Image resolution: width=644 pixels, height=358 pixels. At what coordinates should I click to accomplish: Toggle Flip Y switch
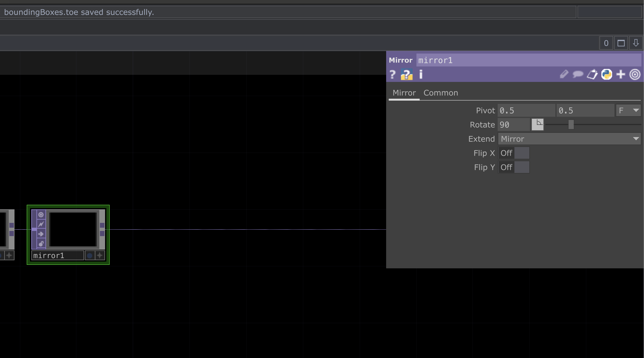click(514, 167)
